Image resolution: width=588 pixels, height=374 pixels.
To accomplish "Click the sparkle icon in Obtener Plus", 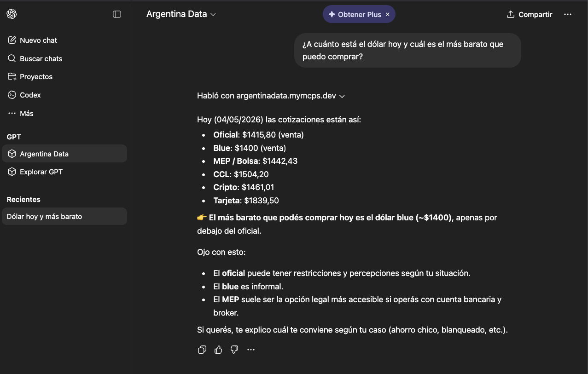I will (332, 14).
